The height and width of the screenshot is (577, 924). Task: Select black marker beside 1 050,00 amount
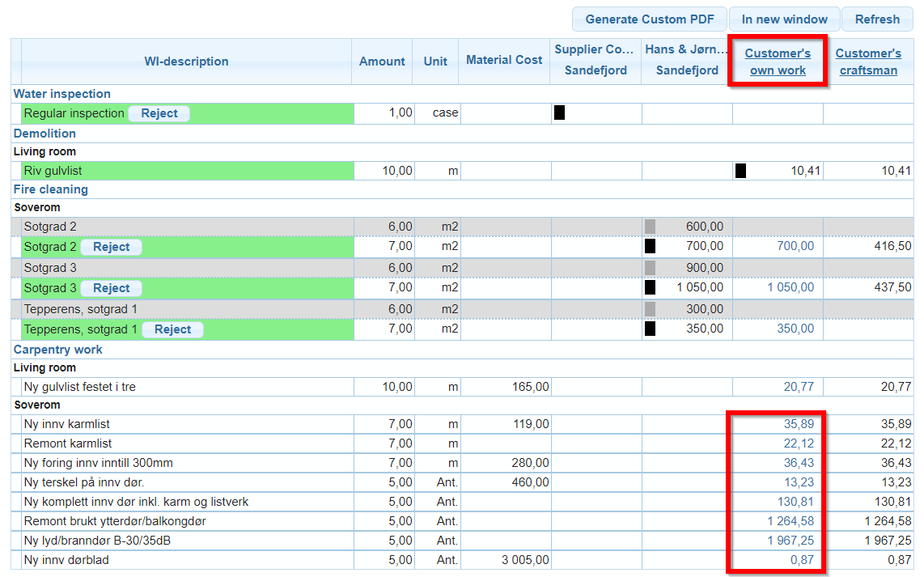click(x=650, y=287)
